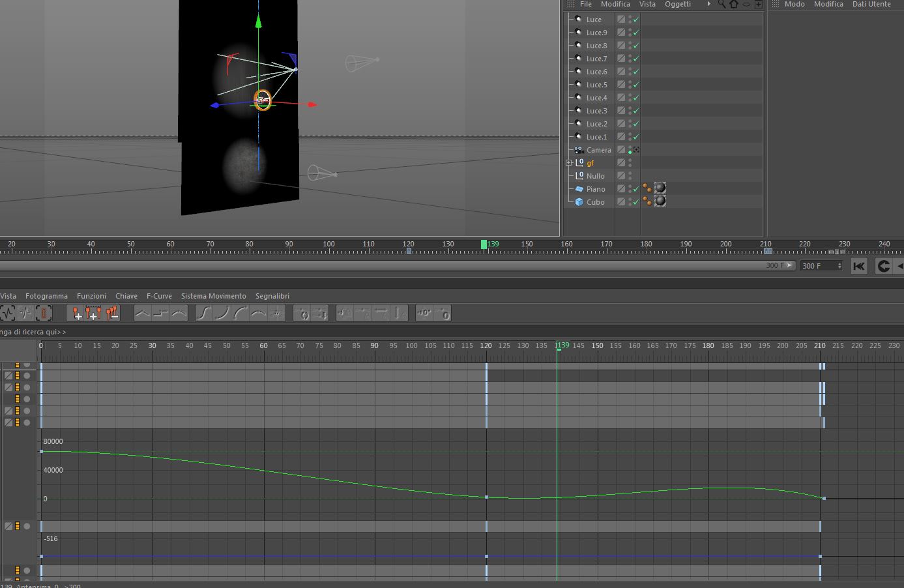Toggle visibility dots of Nullo object

coord(630,176)
